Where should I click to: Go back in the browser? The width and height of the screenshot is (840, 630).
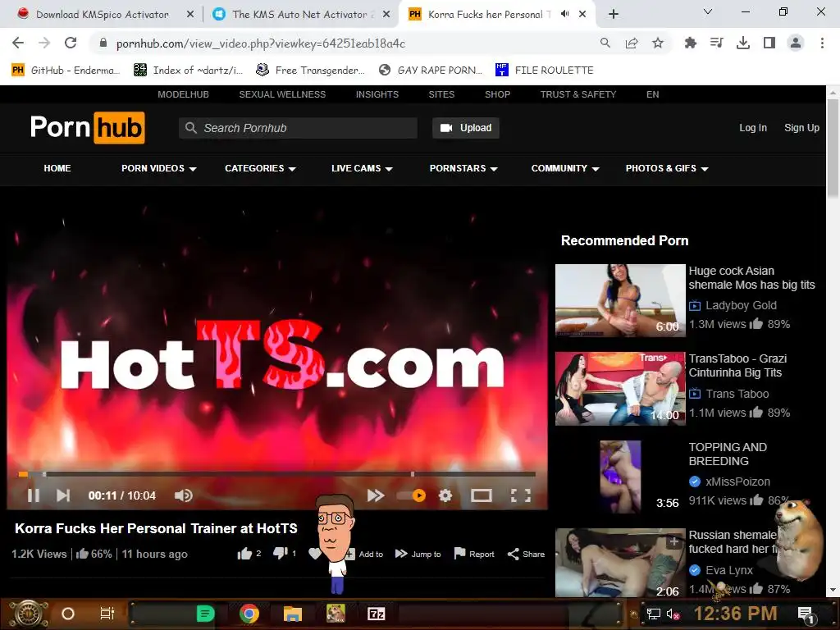point(18,43)
